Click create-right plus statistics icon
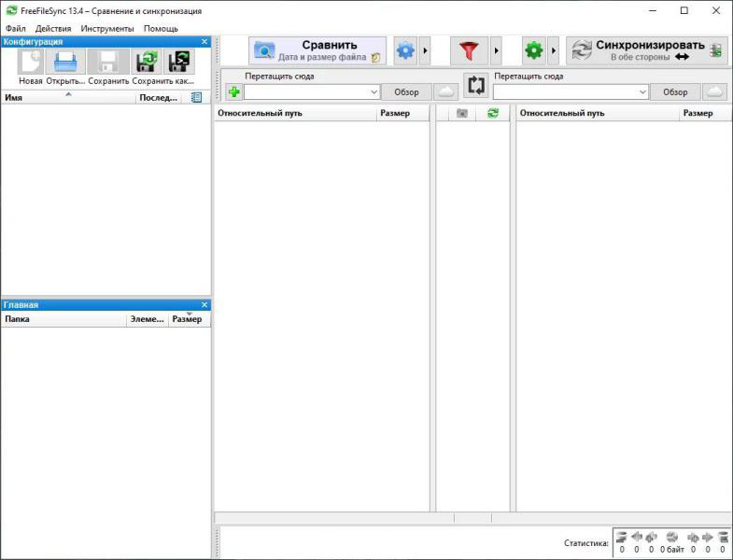The image size is (733, 560). (x=693, y=537)
